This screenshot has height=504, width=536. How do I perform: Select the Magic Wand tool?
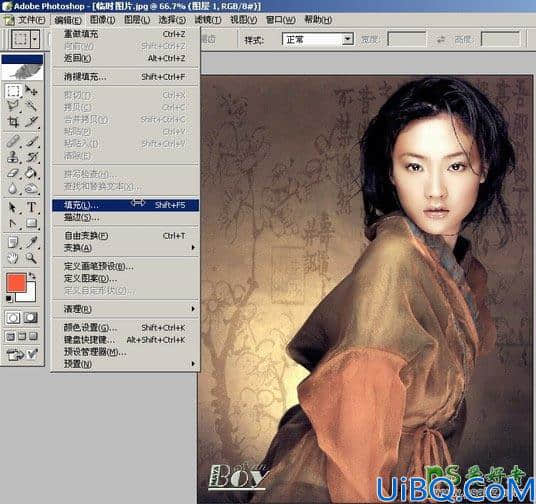tap(31, 106)
